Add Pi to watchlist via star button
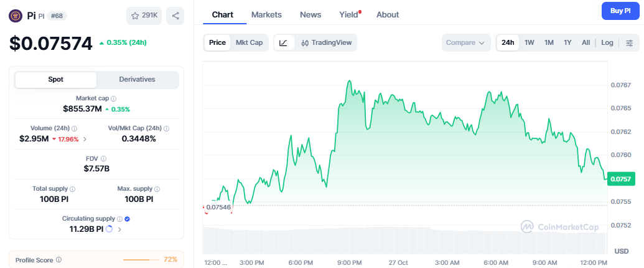 pyautogui.click(x=144, y=16)
